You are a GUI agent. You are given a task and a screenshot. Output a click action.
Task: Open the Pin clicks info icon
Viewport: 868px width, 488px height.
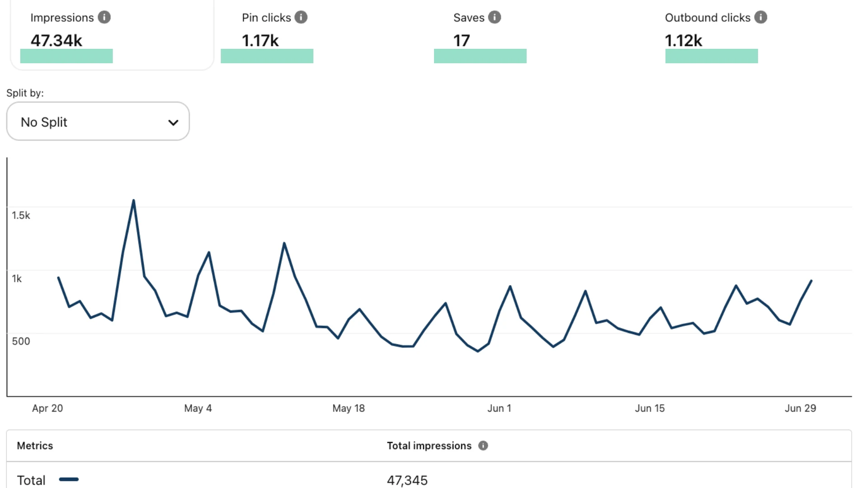click(x=301, y=17)
